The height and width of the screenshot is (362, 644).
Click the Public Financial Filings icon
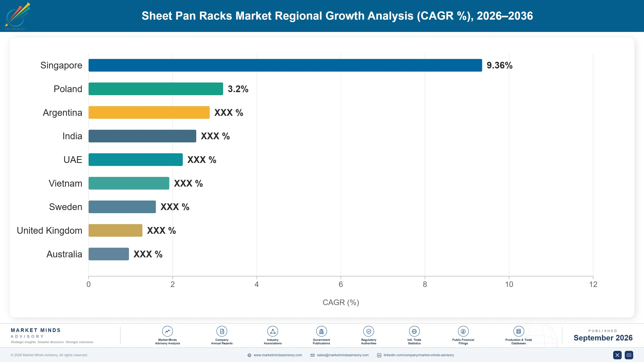pyautogui.click(x=463, y=331)
